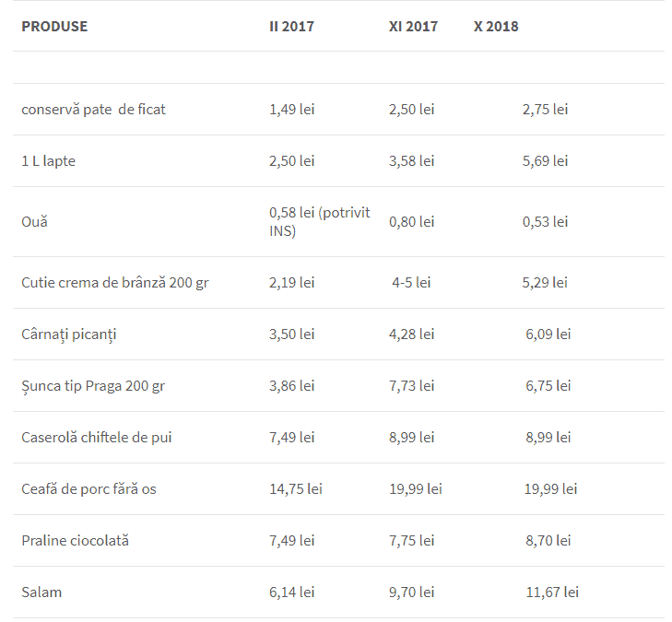Screen dimensions: 672x622
Task: Click the PRODUSE column header
Action: coord(54,26)
